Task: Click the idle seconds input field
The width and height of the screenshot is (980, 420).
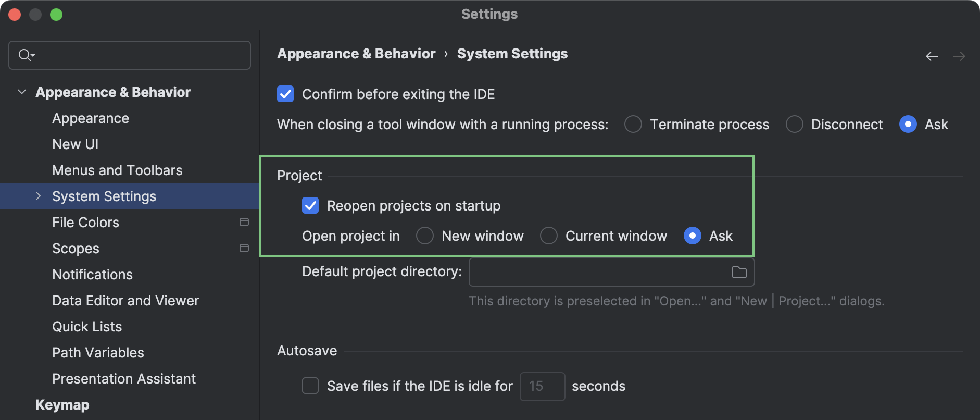Action: pyautogui.click(x=542, y=386)
